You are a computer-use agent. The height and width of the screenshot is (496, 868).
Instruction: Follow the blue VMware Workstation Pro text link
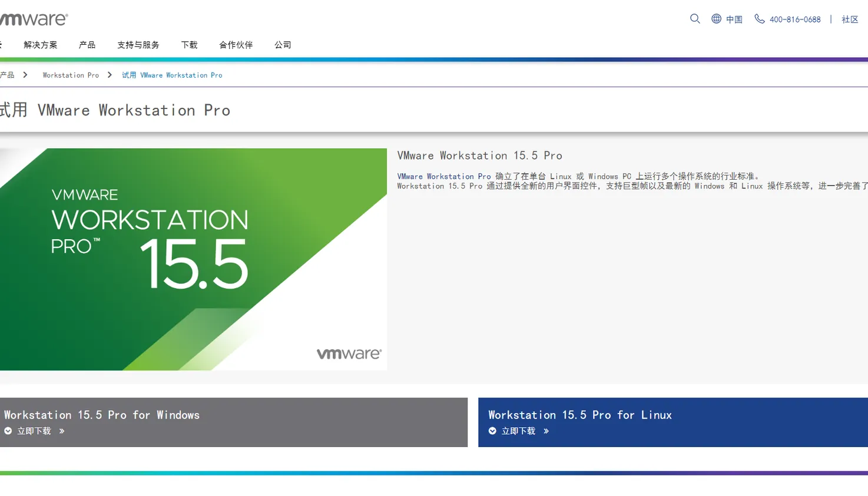444,176
